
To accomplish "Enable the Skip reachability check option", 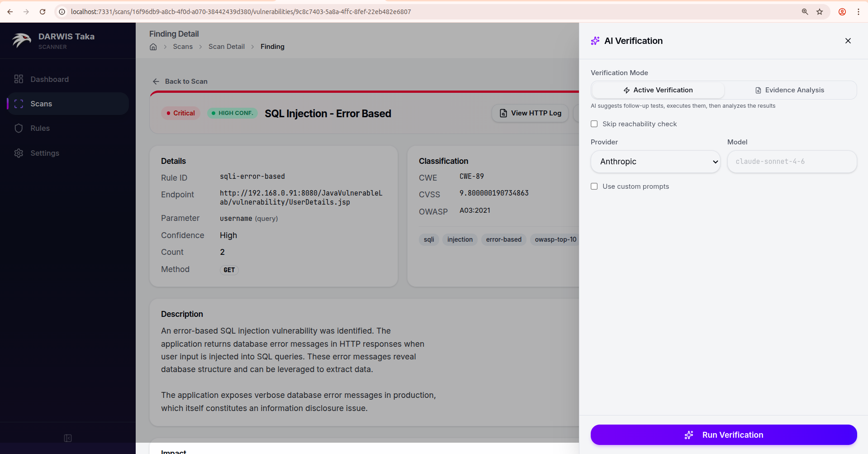I will tap(594, 124).
